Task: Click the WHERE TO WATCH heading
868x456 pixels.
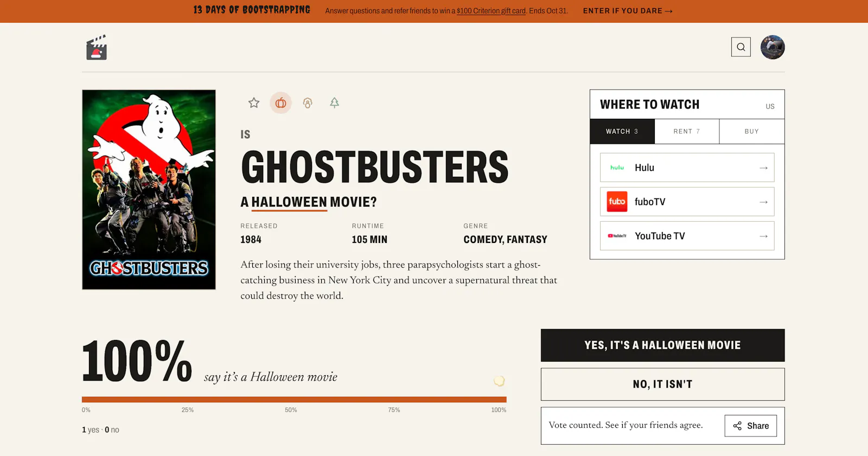Action: click(649, 105)
